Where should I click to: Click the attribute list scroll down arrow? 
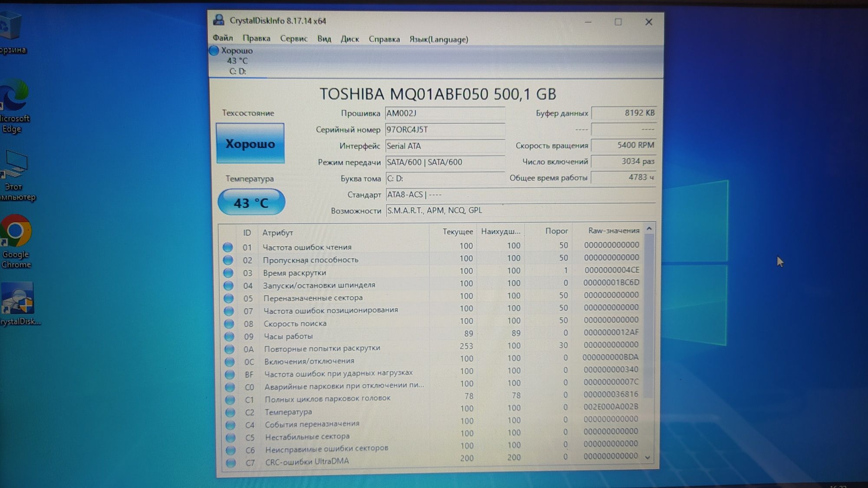coord(648,457)
